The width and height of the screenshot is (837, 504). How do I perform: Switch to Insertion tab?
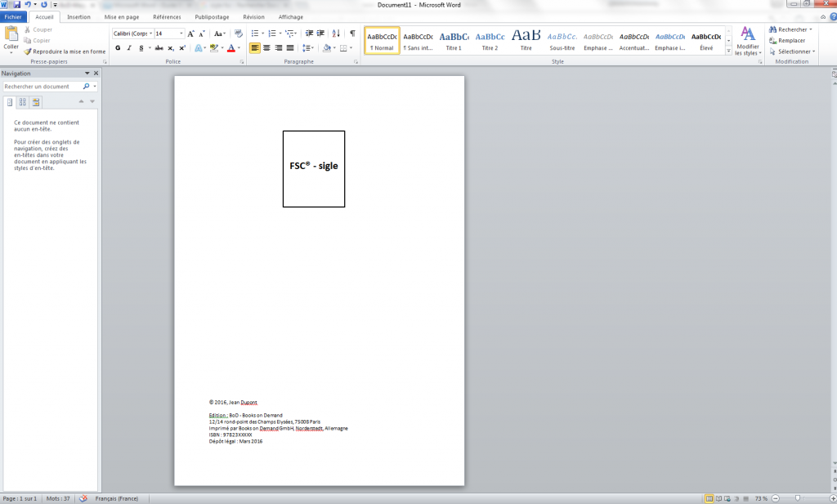[78, 17]
